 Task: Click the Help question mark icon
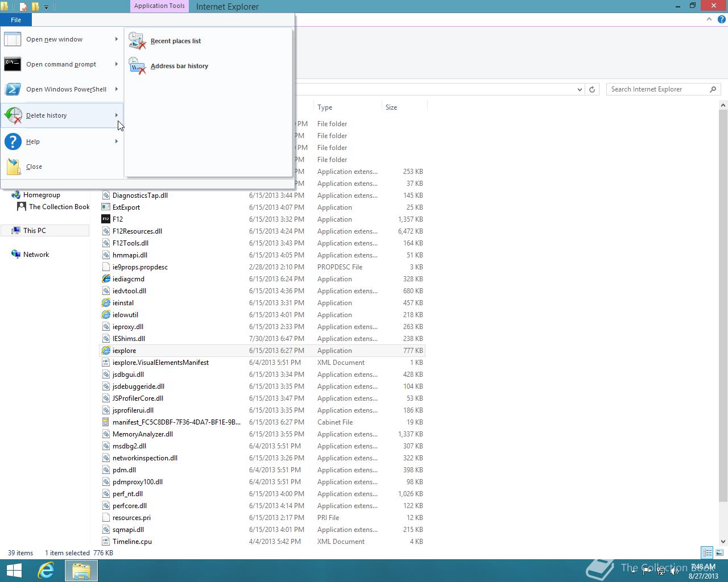(13, 142)
